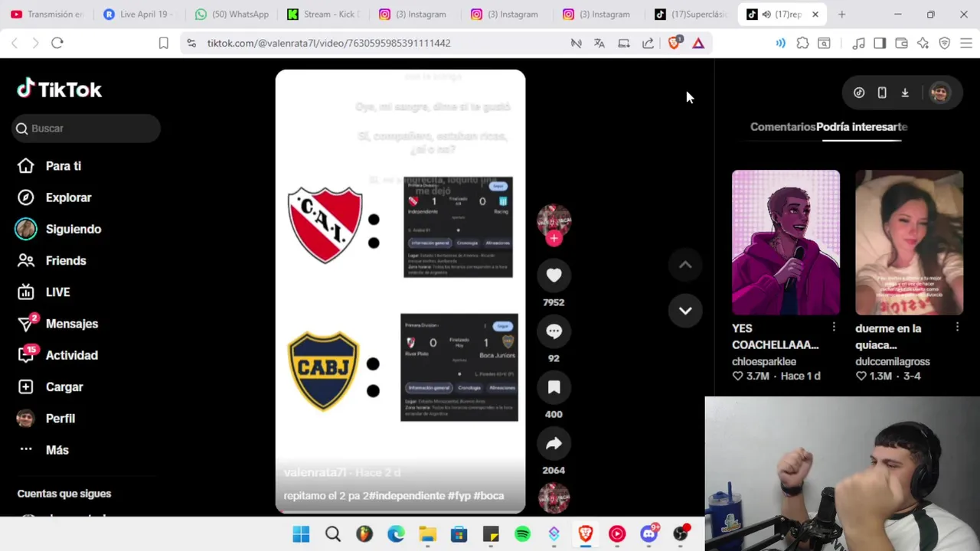Viewport: 980px width, 551px height.
Task: Go to the next video with down chevron
Action: click(685, 311)
